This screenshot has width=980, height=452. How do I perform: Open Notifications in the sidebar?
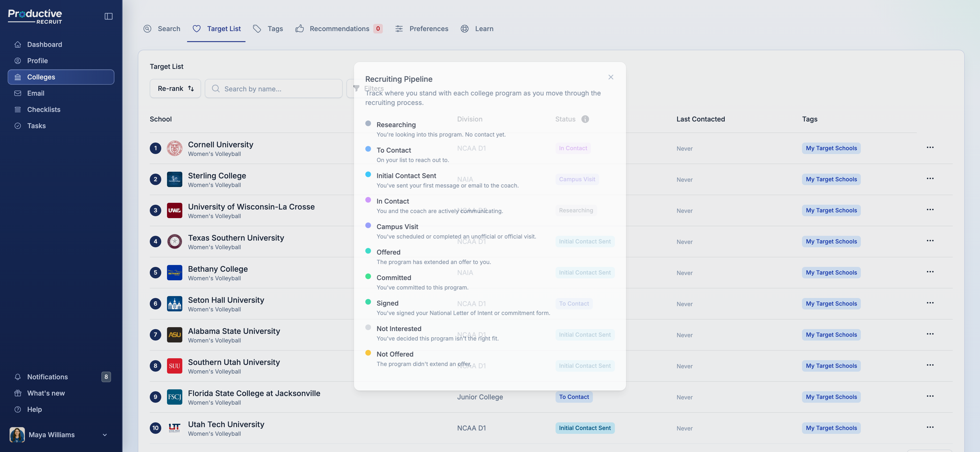[x=61, y=377]
